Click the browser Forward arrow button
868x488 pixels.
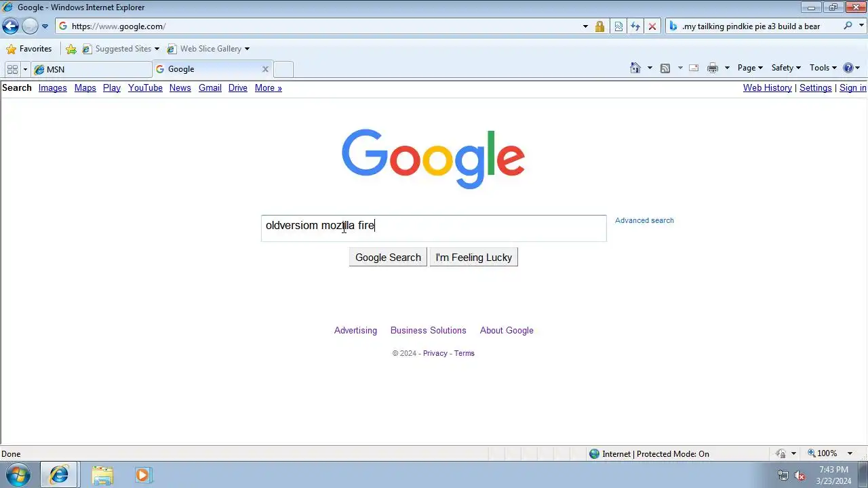pyautogui.click(x=30, y=26)
